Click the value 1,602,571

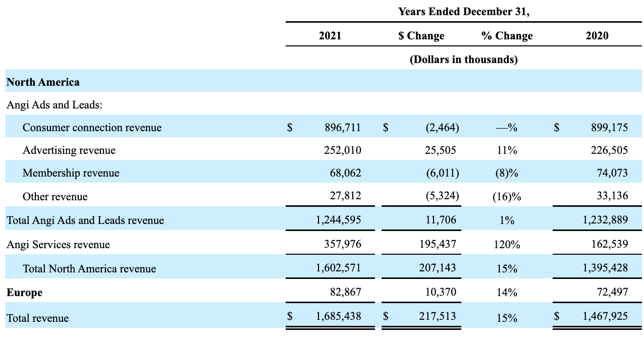(x=339, y=268)
